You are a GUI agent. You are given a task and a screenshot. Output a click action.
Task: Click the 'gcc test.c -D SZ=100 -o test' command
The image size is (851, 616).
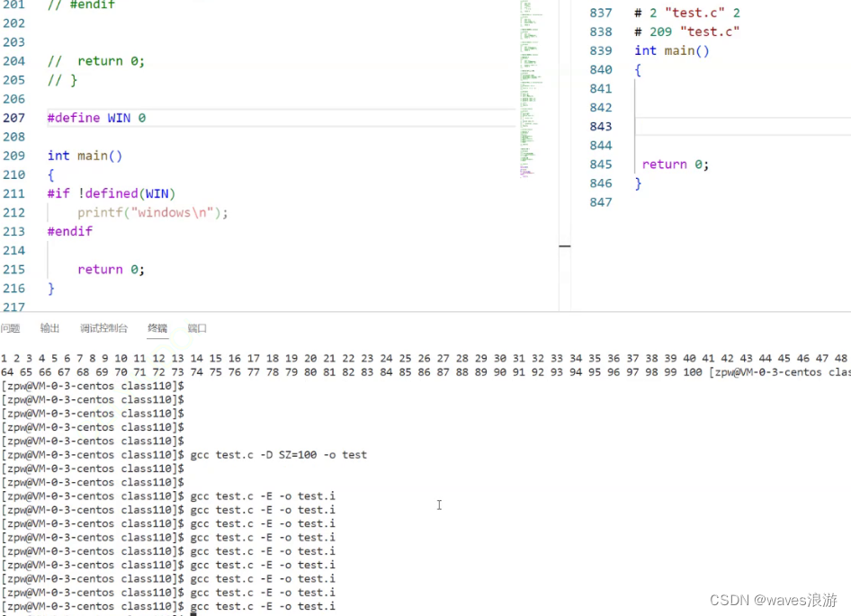point(279,455)
